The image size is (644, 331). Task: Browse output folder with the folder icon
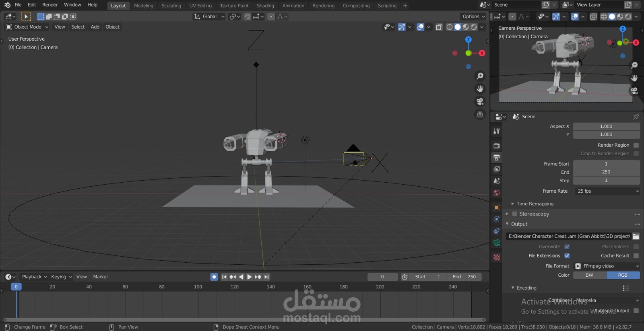(636, 236)
